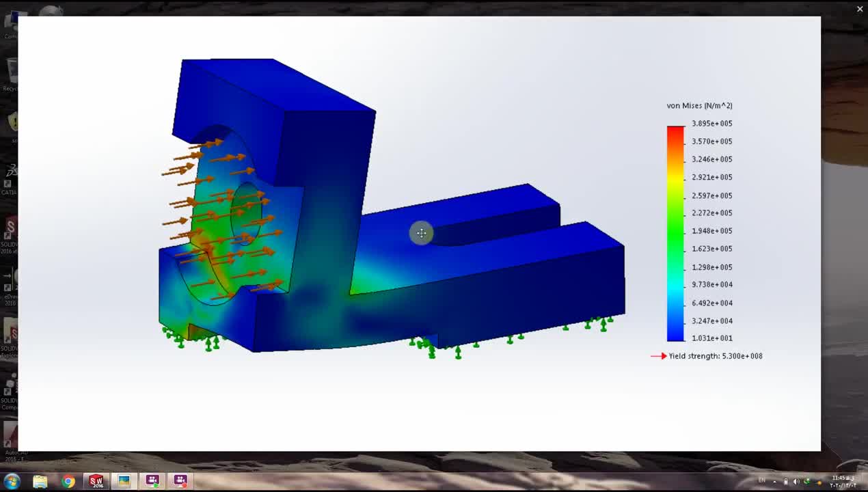Open the screen recorder with red record badge
This screenshot has width=868, height=492.
coord(180,481)
